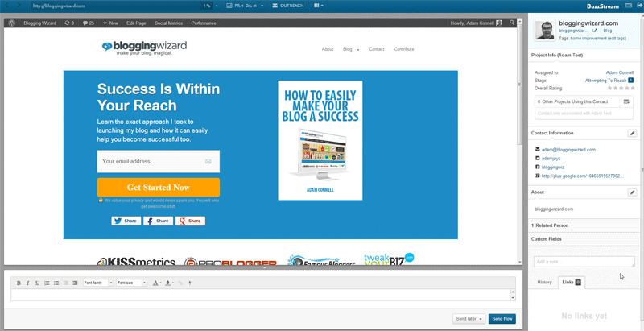Open the About page link

pyautogui.click(x=328, y=49)
